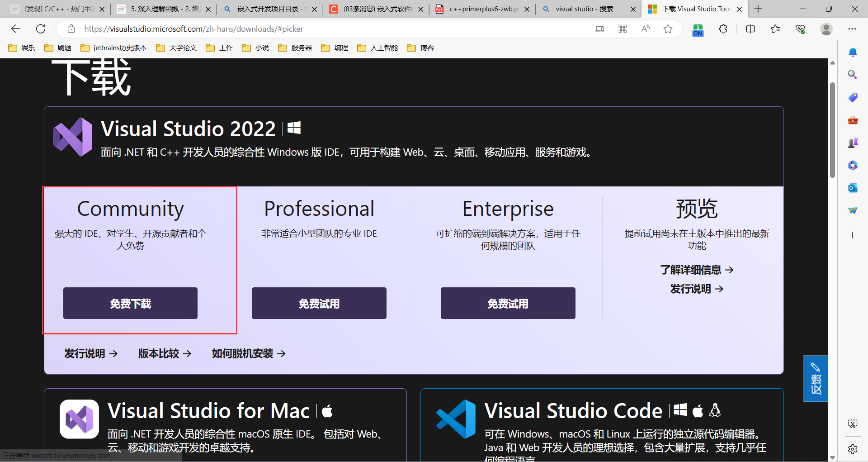Click the lock site info icon

tap(71, 29)
